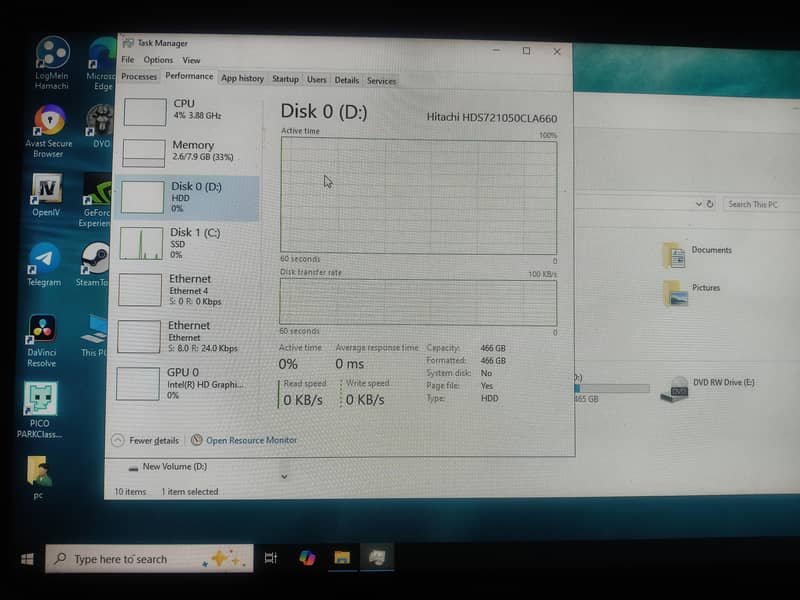Click the Write speed 0 KB/s value
The height and width of the screenshot is (600, 800).
pos(365,399)
